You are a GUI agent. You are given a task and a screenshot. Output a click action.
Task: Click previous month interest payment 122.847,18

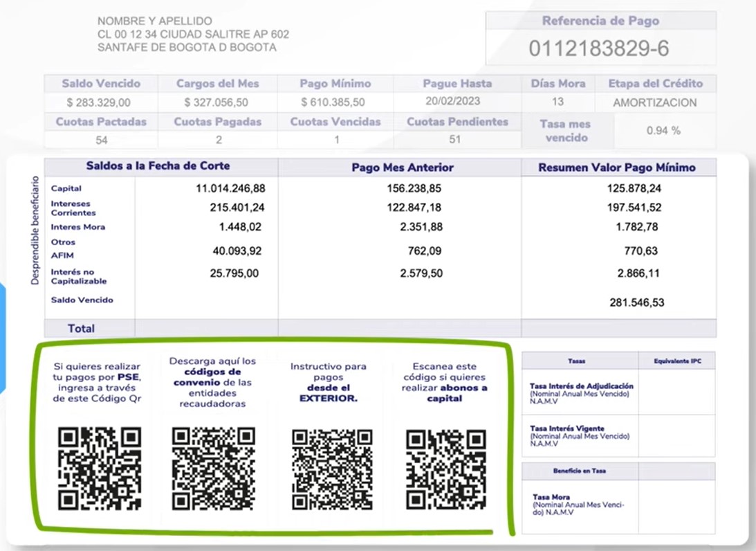[414, 208]
